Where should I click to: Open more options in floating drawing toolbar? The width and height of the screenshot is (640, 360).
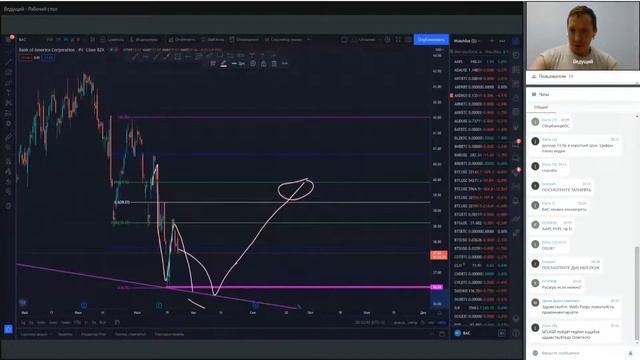285,64
